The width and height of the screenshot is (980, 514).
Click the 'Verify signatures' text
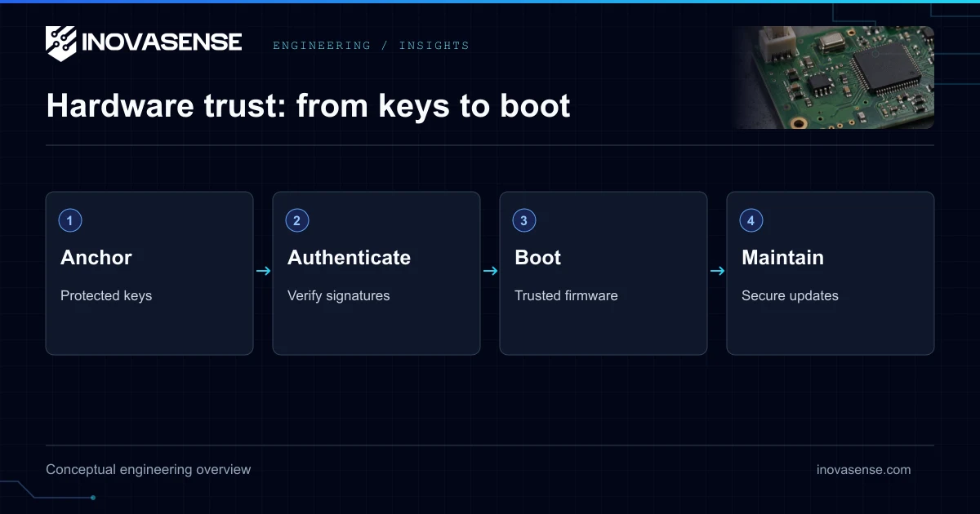coord(339,295)
